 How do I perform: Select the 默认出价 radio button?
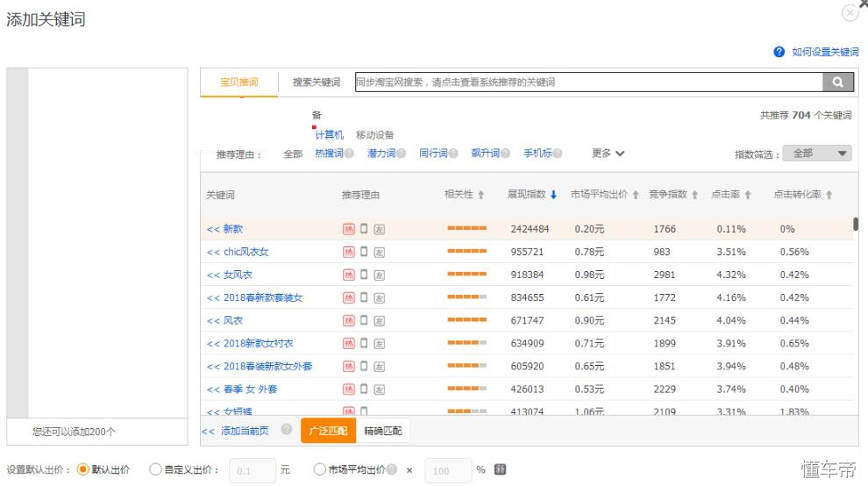82,469
